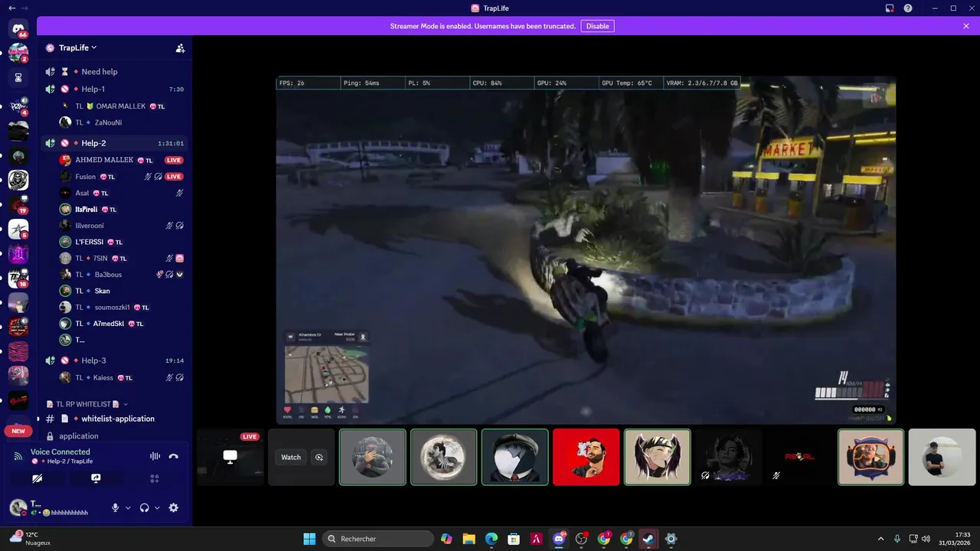Open Discord user settings gear
Screen dimensions: 980x551
[174, 507]
